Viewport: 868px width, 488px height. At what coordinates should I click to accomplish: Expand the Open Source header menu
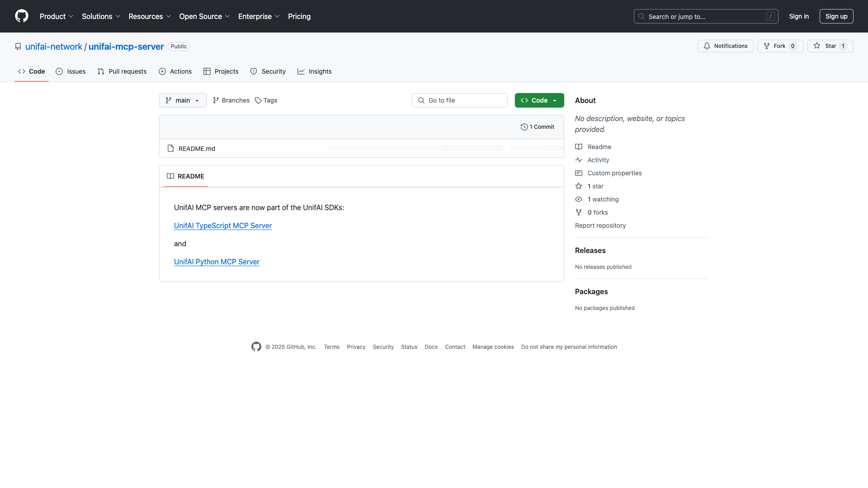204,16
